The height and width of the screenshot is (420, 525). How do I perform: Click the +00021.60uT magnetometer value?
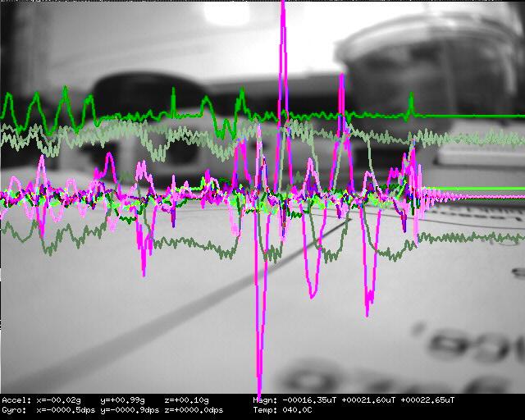pyautogui.click(x=369, y=399)
